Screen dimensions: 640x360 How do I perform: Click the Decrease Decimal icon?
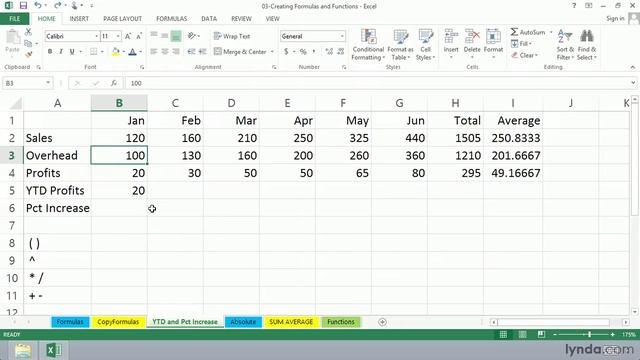click(x=340, y=51)
